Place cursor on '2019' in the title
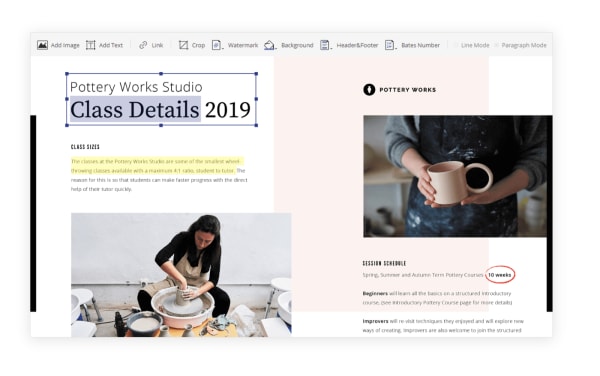Screen dimensions: 600x376 tap(228, 110)
